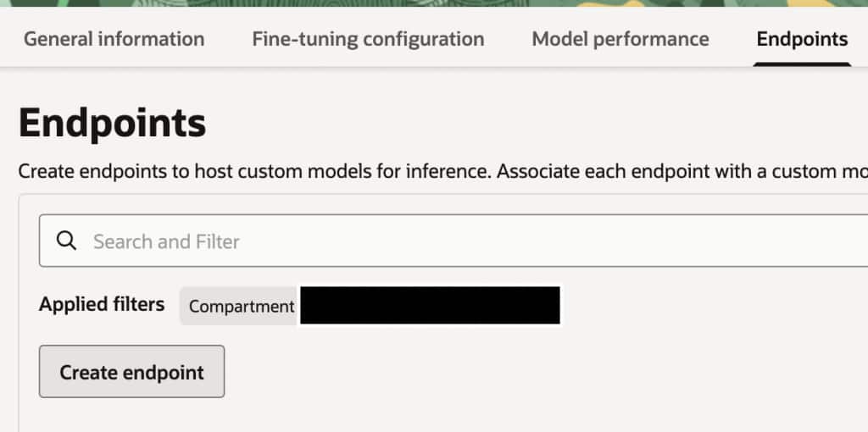The image size is (868, 432).
Task: Click blank panel area below Create endpoint
Action: [339, 417]
